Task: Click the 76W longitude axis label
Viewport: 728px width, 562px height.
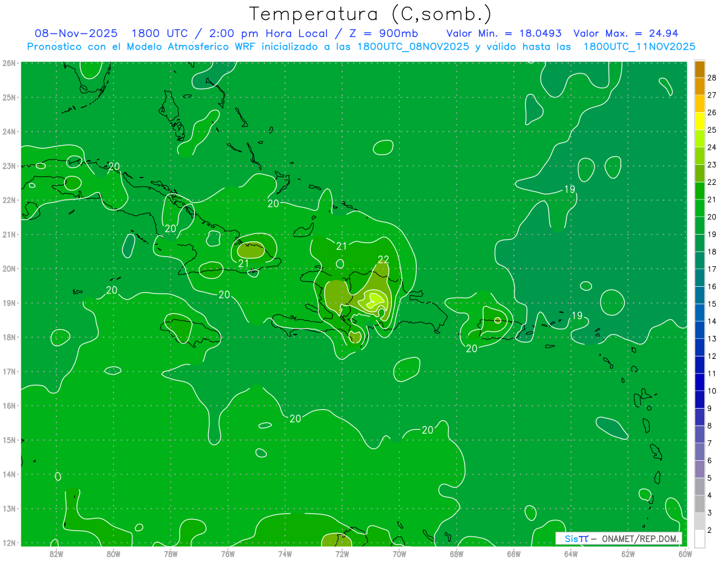Action: coord(227,553)
